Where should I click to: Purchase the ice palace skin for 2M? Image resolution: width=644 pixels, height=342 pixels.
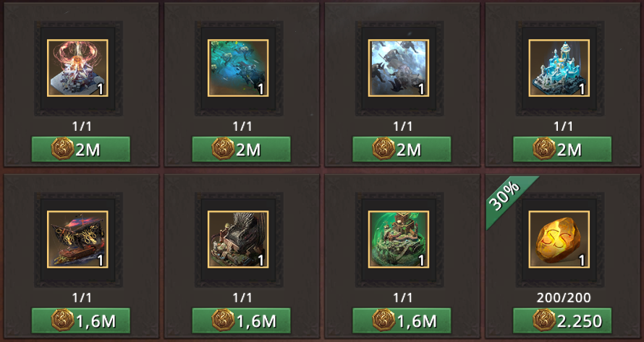pos(562,149)
